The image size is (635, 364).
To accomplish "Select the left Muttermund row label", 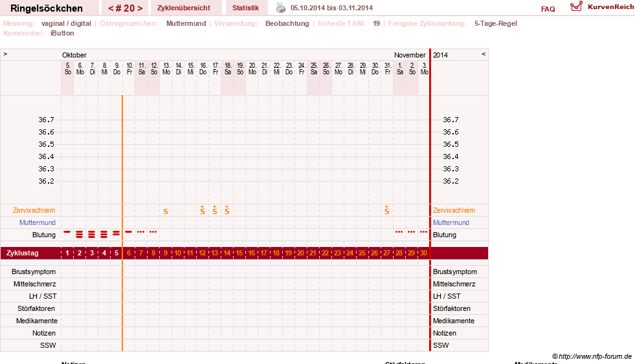I will 38,222.
